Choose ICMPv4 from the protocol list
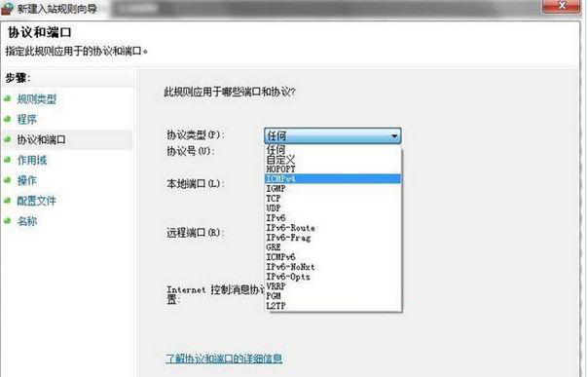588x377 pixels. (333, 179)
